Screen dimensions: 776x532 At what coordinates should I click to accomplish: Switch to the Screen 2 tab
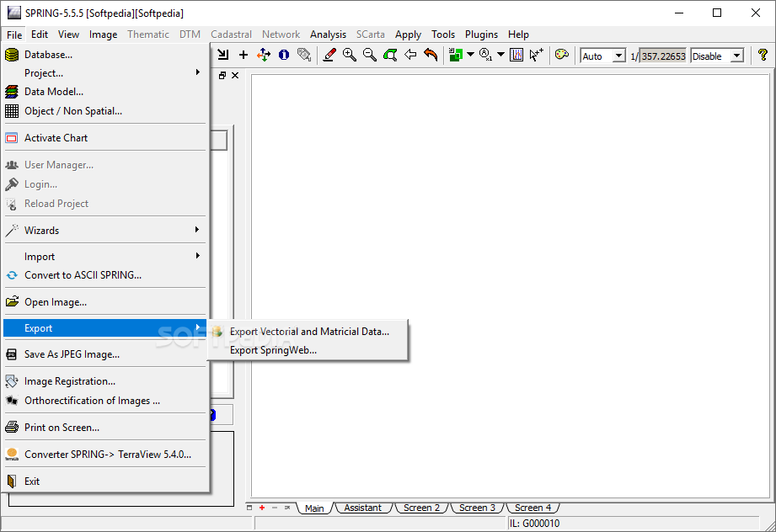click(421, 508)
